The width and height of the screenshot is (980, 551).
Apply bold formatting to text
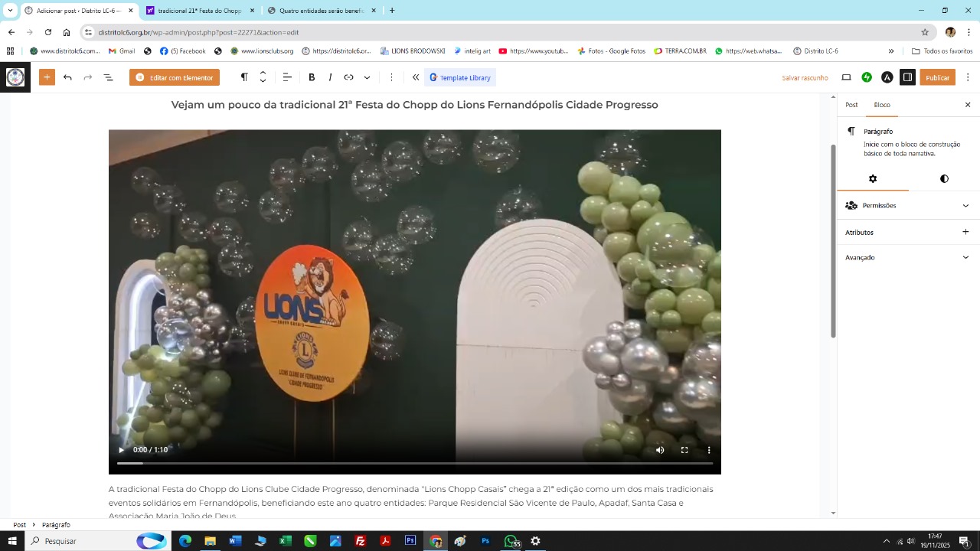(312, 77)
